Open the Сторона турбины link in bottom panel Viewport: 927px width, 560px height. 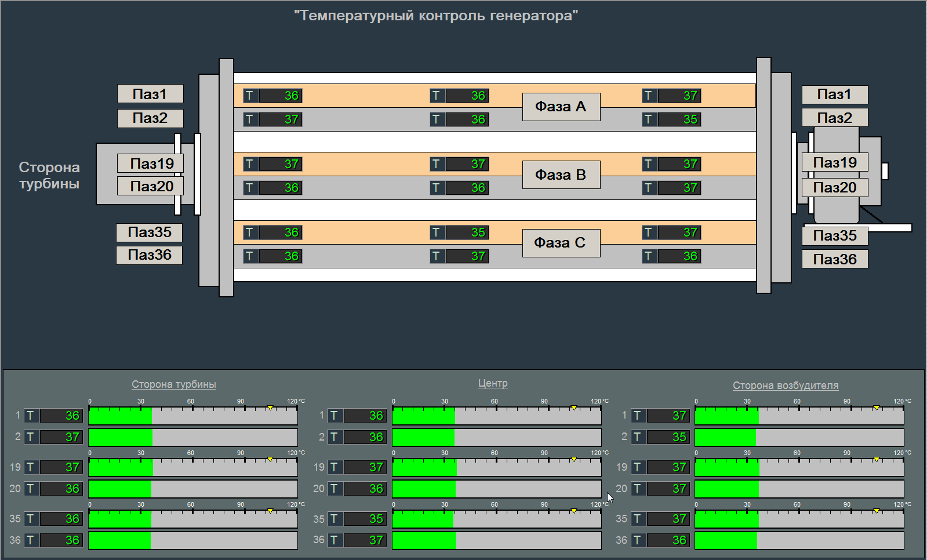click(x=173, y=384)
